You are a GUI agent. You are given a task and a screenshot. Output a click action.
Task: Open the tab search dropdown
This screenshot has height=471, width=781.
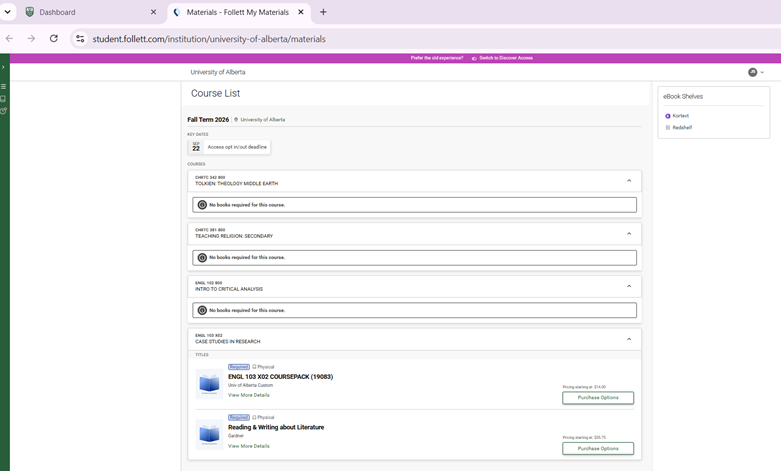(x=7, y=12)
